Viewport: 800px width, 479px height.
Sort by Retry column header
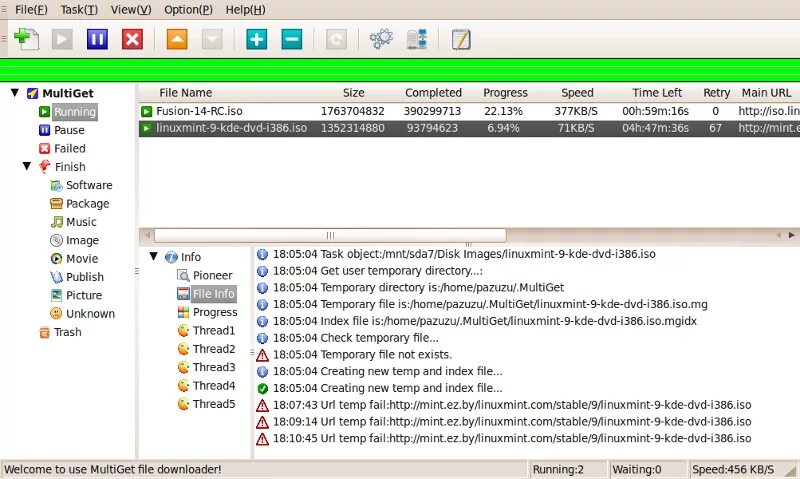click(716, 93)
